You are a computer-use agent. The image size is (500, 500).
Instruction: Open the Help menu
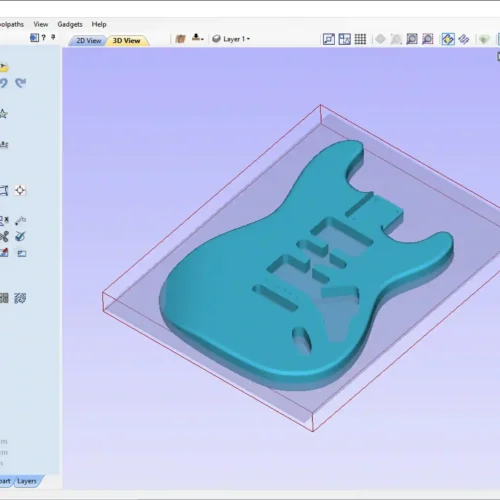click(99, 24)
